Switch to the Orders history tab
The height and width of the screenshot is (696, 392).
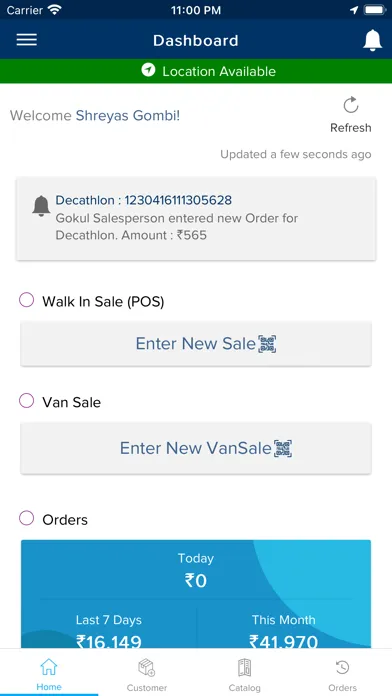tap(342, 675)
